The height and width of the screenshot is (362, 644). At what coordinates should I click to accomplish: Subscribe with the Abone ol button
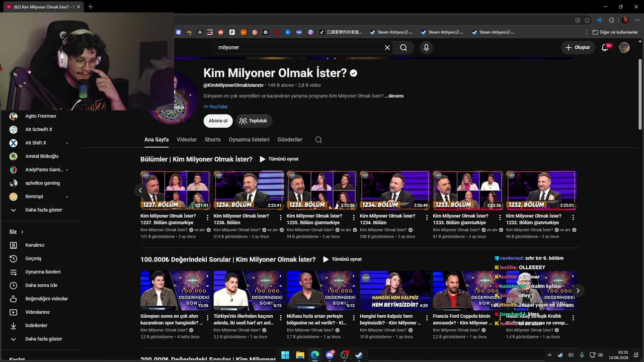pos(218,121)
